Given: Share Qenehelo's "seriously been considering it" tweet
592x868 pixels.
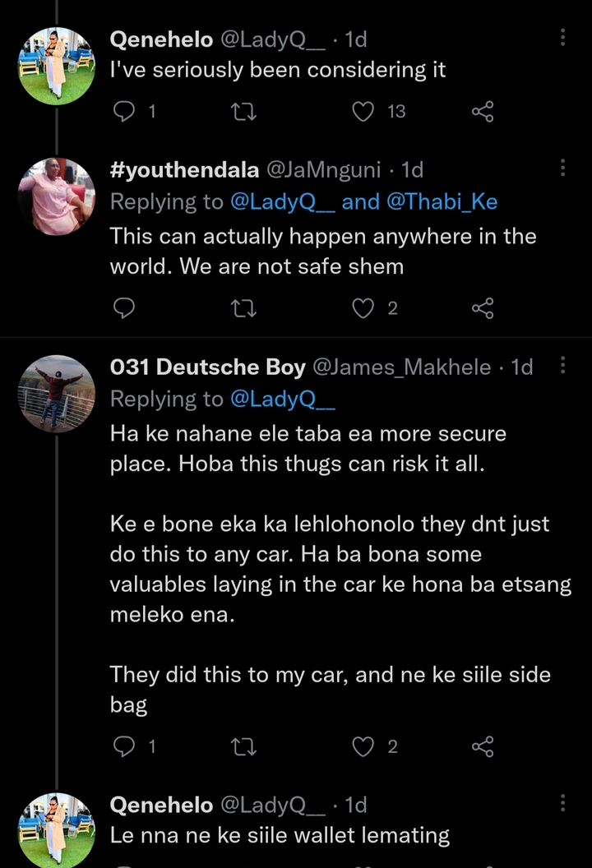Looking at the screenshot, I should point(483,110).
